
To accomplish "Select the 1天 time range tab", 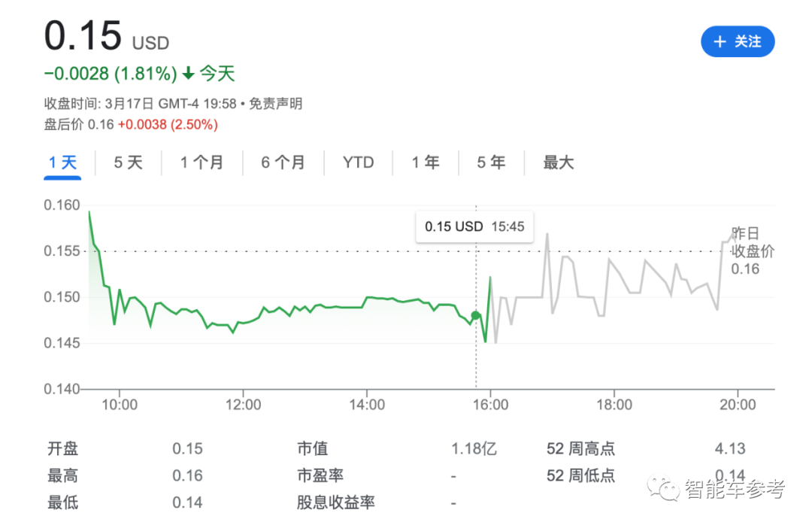I will click(x=62, y=162).
